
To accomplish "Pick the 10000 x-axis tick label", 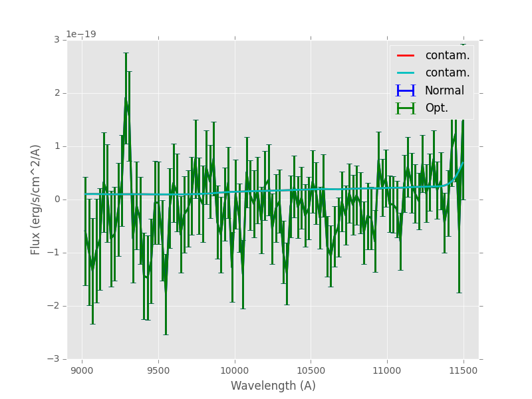I will [x=234, y=368].
